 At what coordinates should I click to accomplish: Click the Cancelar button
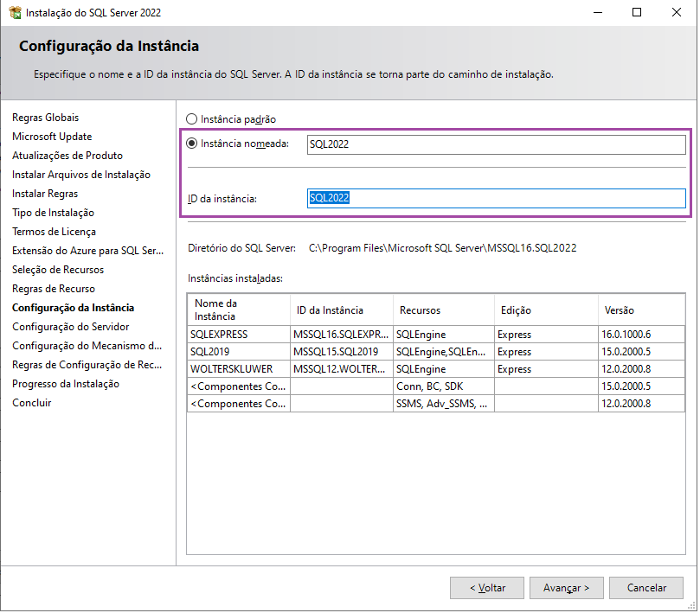pos(646,588)
